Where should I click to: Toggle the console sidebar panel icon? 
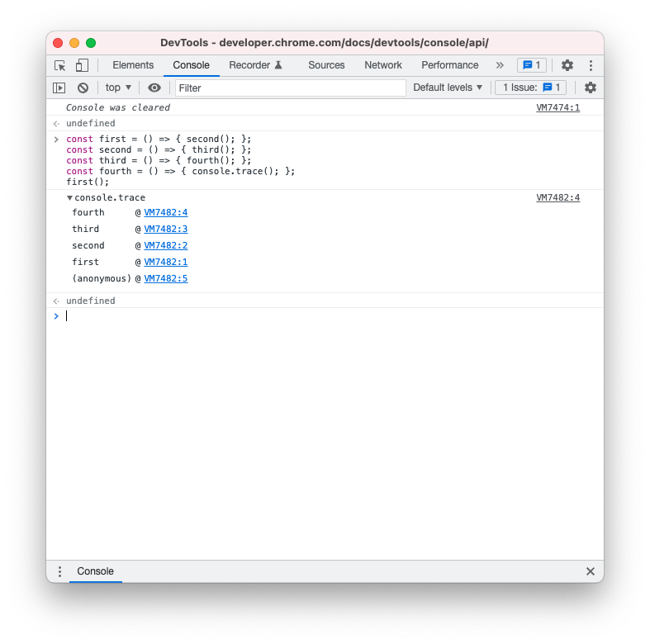coord(59,88)
